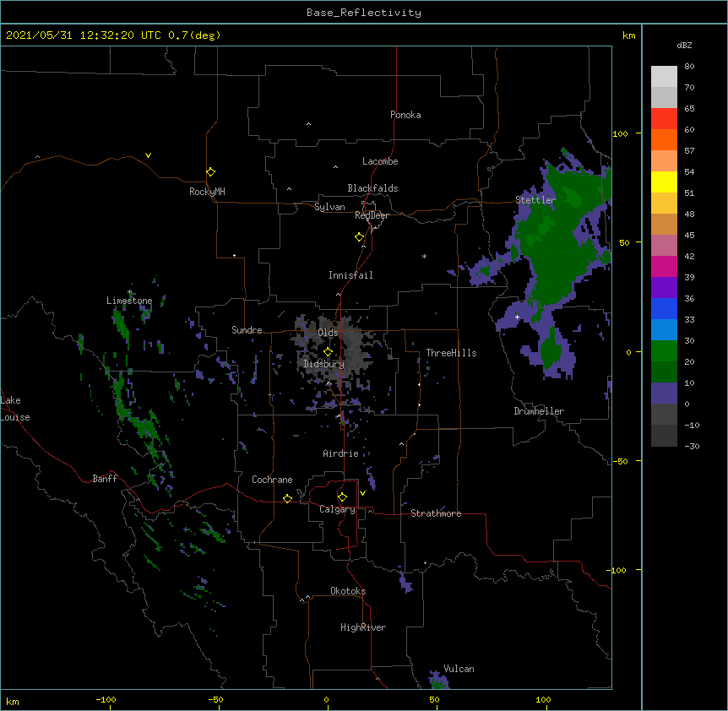Click the yellow diamond marker between Olds and Didsbury
Screen dimensions: 728x711
click(x=328, y=351)
